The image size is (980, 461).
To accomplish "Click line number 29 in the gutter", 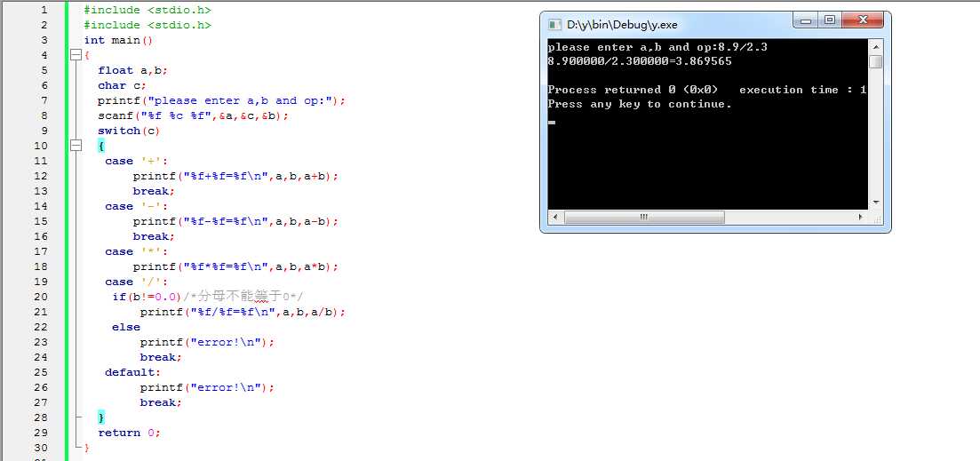I will [41, 433].
